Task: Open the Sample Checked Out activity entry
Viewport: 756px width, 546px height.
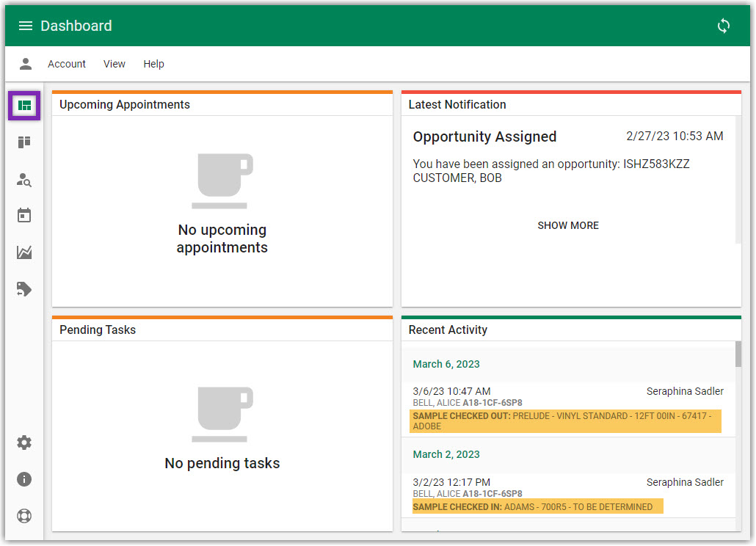Action: click(565, 421)
